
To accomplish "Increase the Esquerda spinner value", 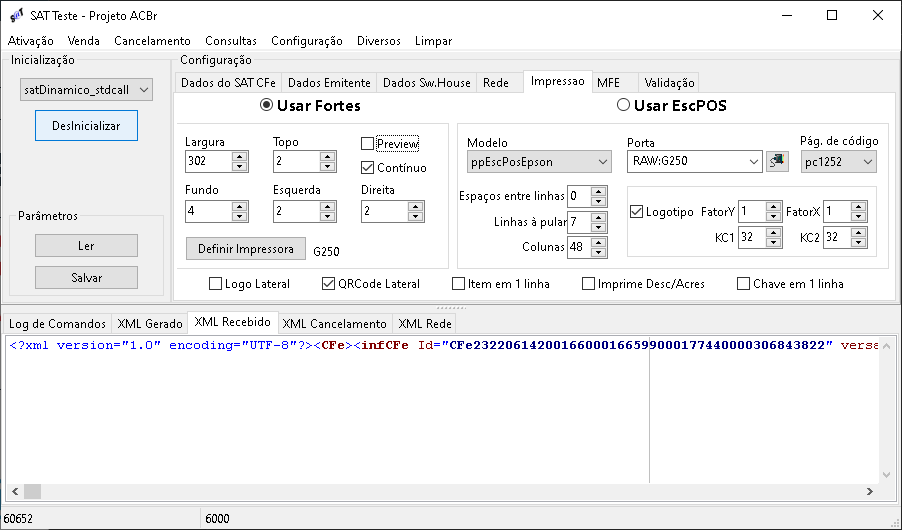I will click(327, 206).
